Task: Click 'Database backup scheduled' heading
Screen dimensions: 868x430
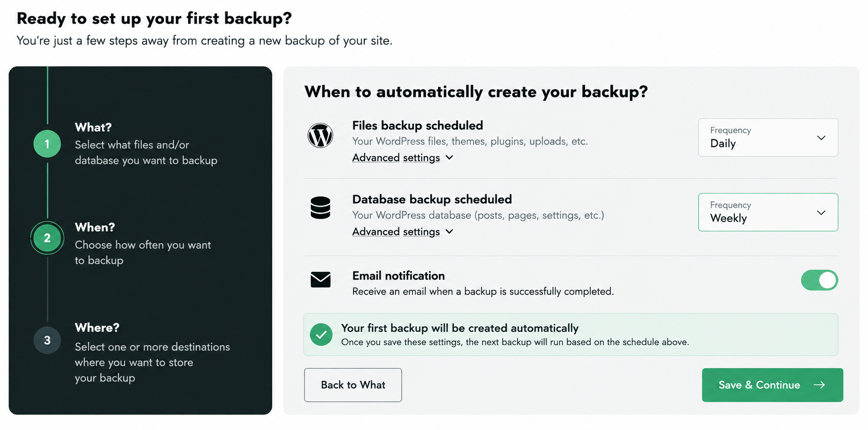Action: click(432, 199)
